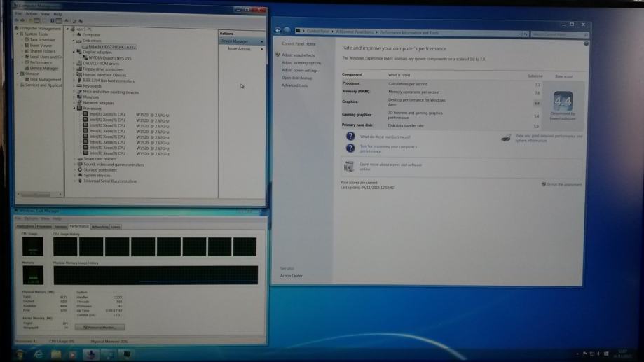644x362 pixels.
Task: Open File menu in Computer Management
Action: coord(18,14)
